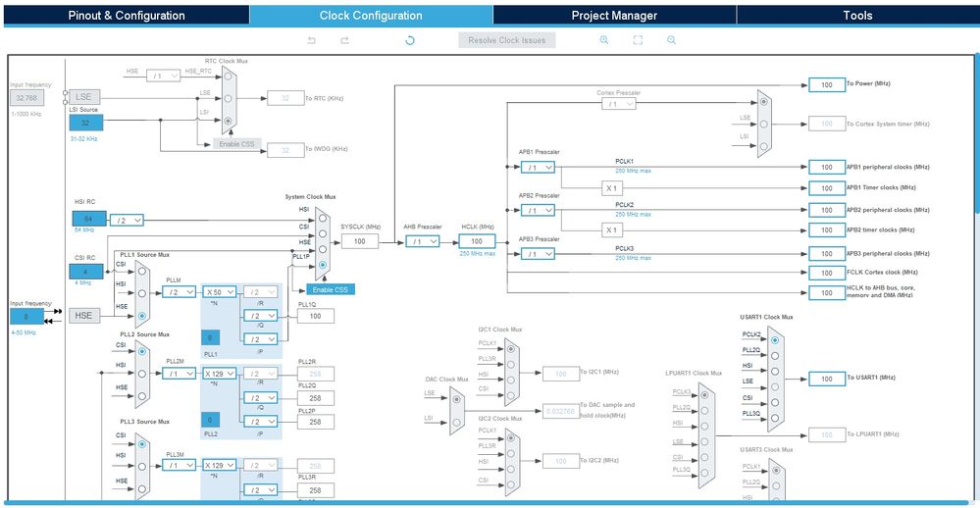Click the To Power (MHz) value box
980x508 pixels.
pyautogui.click(x=827, y=85)
